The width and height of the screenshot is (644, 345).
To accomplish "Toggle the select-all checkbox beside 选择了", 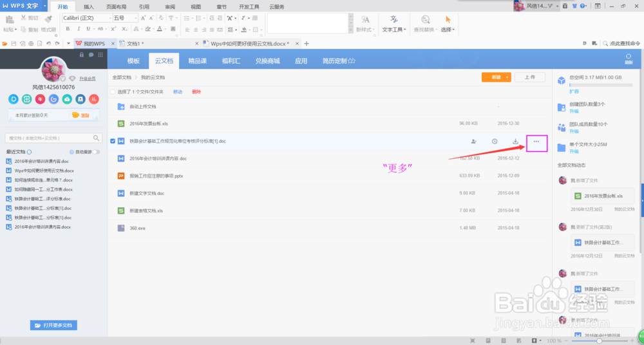I will (x=113, y=92).
